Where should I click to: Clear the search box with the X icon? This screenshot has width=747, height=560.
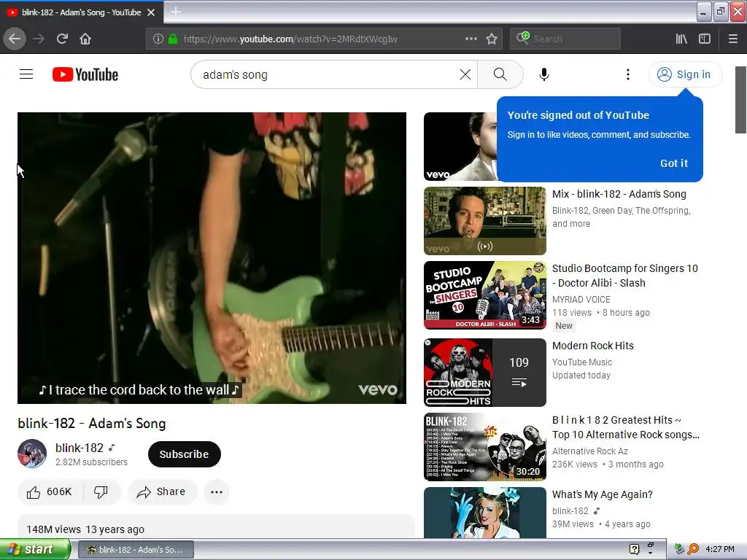pos(465,74)
